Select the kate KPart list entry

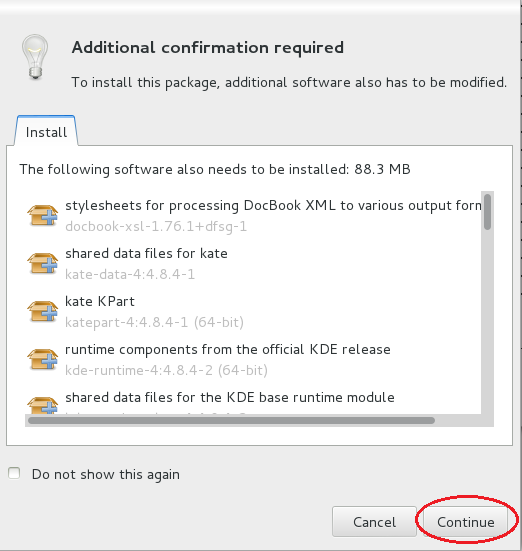[253, 311]
